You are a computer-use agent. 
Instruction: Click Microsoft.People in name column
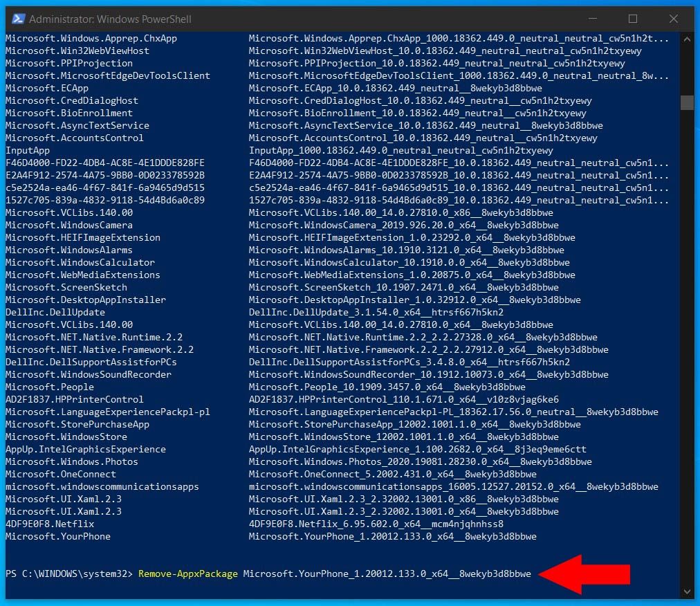click(x=50, y=387)
